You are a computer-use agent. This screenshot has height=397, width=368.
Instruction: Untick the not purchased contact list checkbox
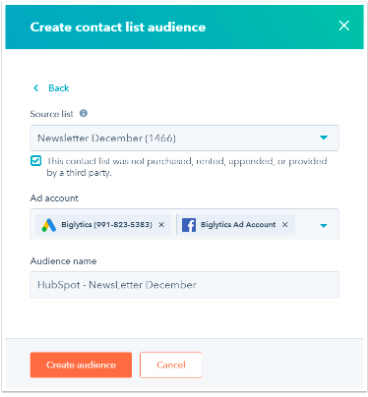36,161
